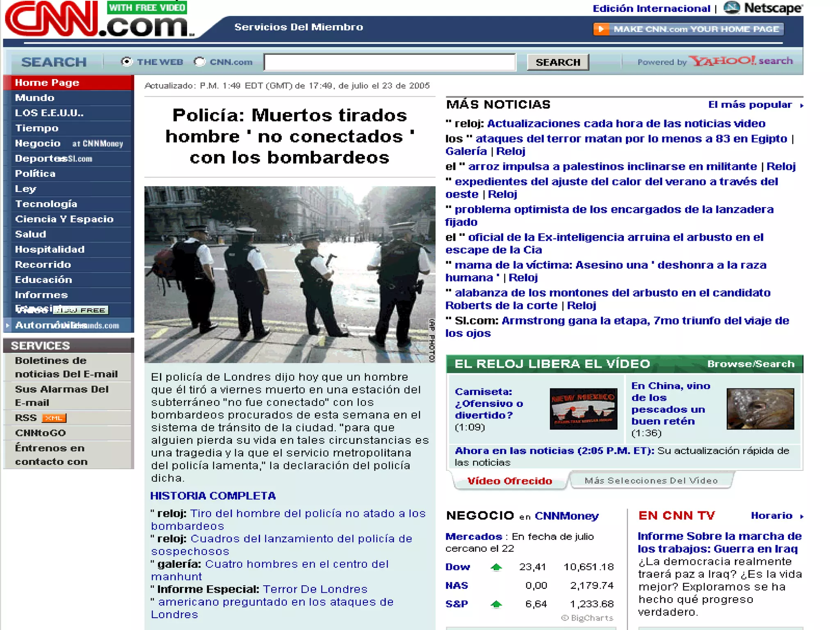Select The Web search radio button
The image size is (840, 630).
(x=127, y=62)
